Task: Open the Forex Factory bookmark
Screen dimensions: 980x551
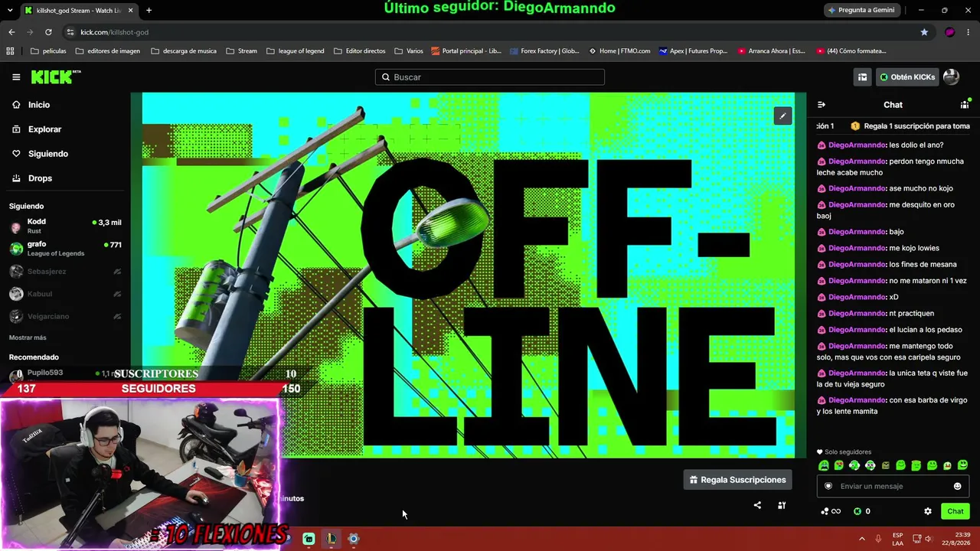Action: pos(544,51)
